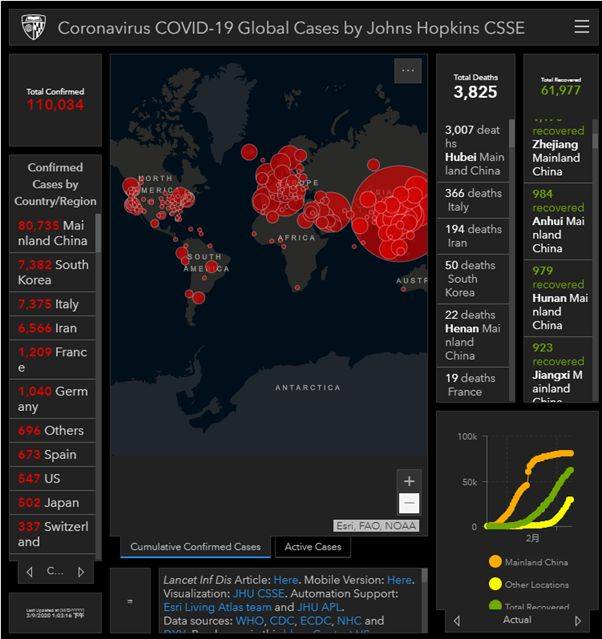602x639 pixels.
Task: Open the WHO data source link
Action: pyautogui.click(x=250, y=621)
